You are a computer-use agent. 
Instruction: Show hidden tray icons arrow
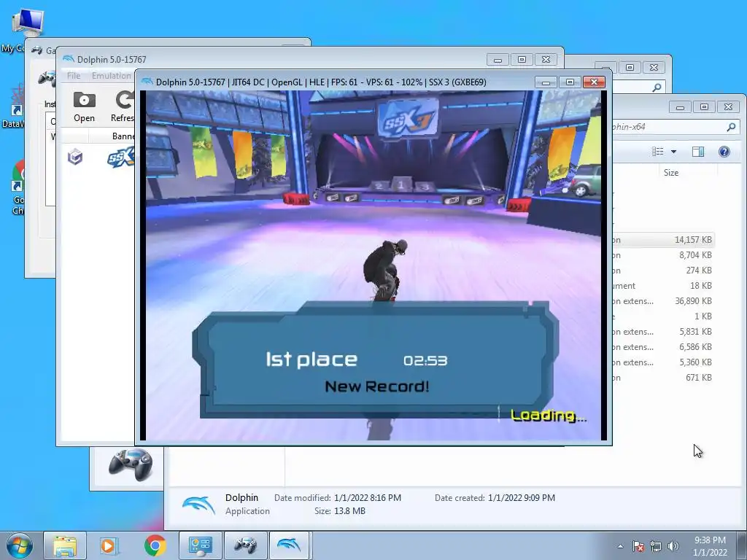click(620, 546)
